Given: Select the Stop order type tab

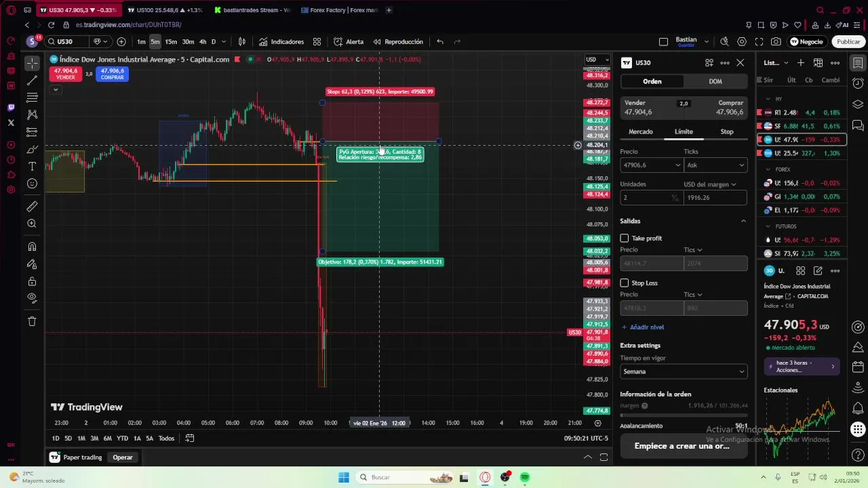Looking at the screenshot, I should [x=727, y=131].
